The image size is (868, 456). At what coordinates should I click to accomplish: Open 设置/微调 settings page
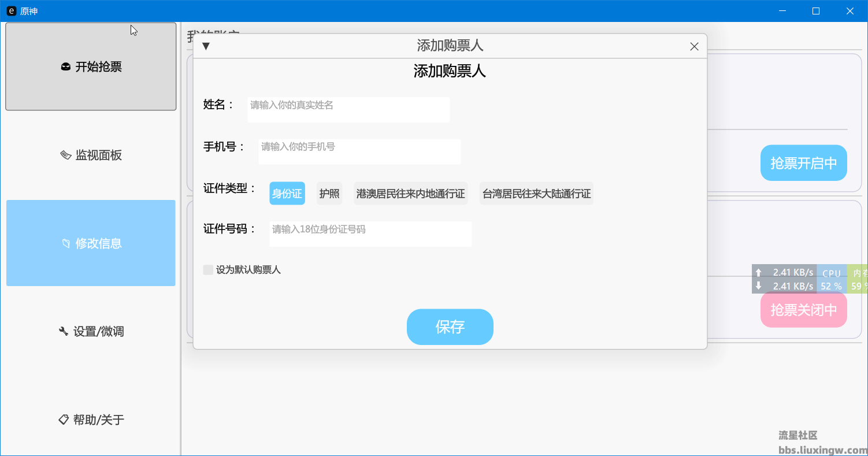91,331
